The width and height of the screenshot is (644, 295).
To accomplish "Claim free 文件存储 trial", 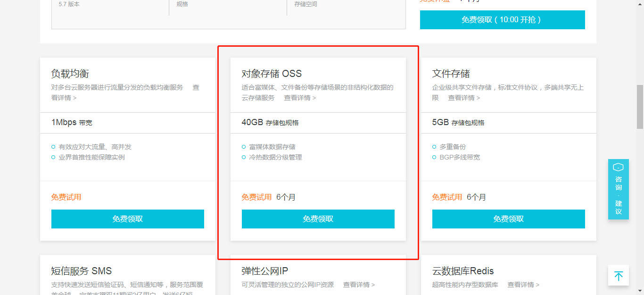I will tap(509, 219).
